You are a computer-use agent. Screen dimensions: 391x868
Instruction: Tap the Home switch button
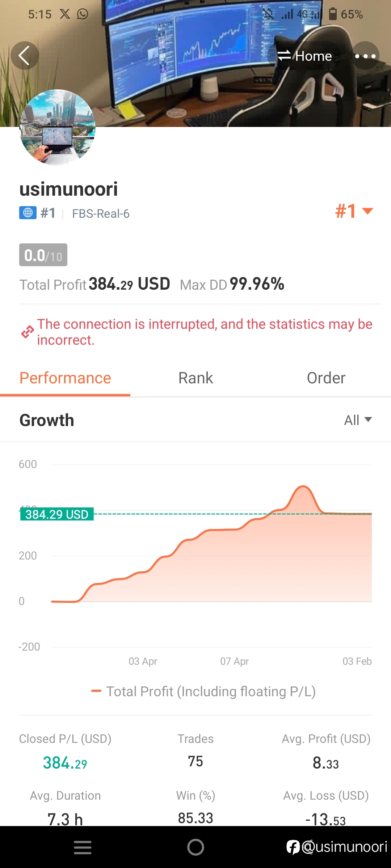click(x=304, y=56)
